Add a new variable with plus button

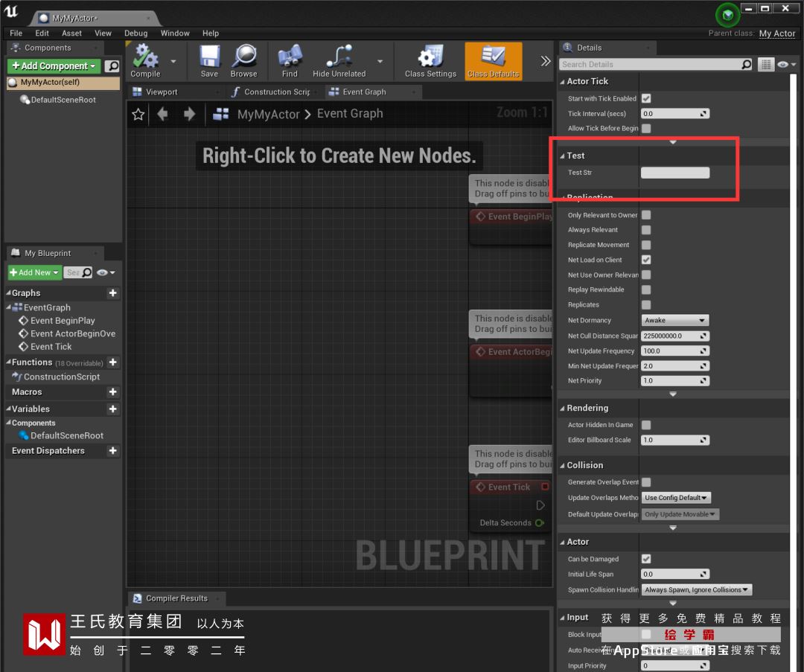coord(113,409)
